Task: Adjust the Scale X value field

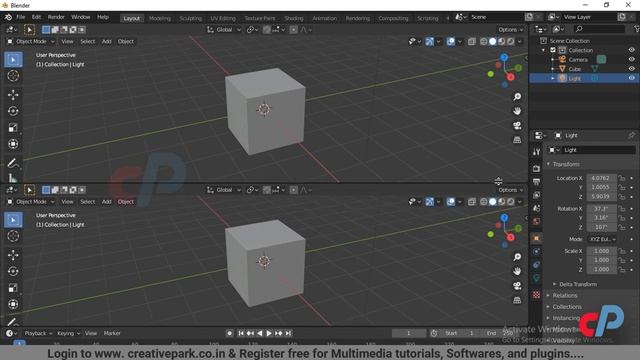Action: [x=601, y=251]
